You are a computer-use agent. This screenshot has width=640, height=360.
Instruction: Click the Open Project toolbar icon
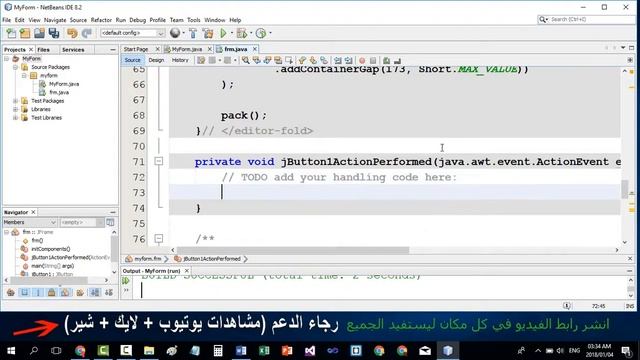click(39, 33)
